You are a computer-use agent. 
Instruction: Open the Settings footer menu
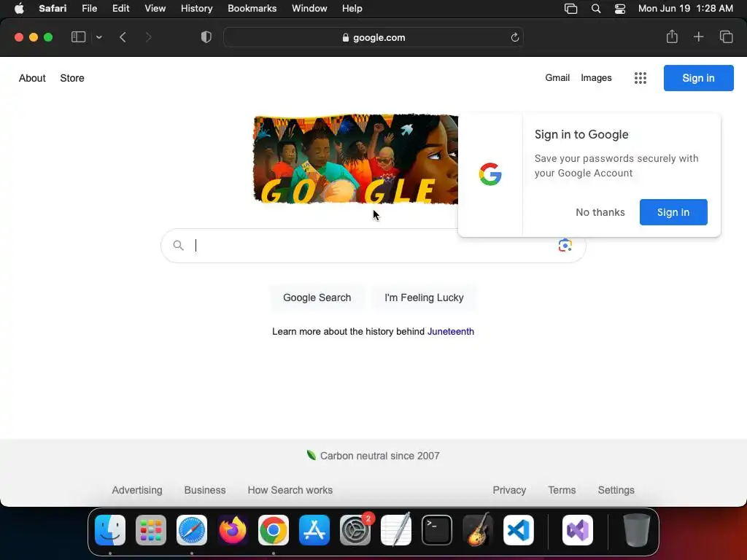(616, 490)
